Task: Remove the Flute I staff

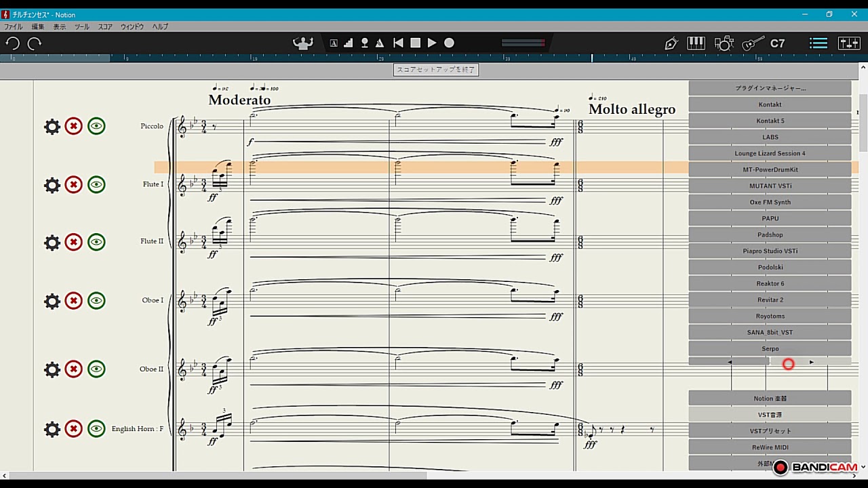Action: 74,184
